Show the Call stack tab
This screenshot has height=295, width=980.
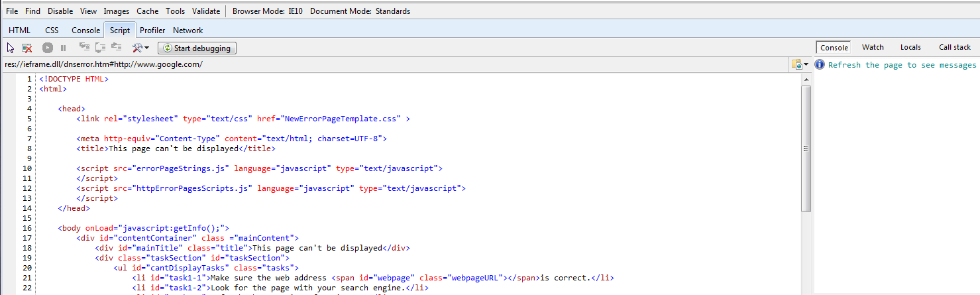[955, 47]
